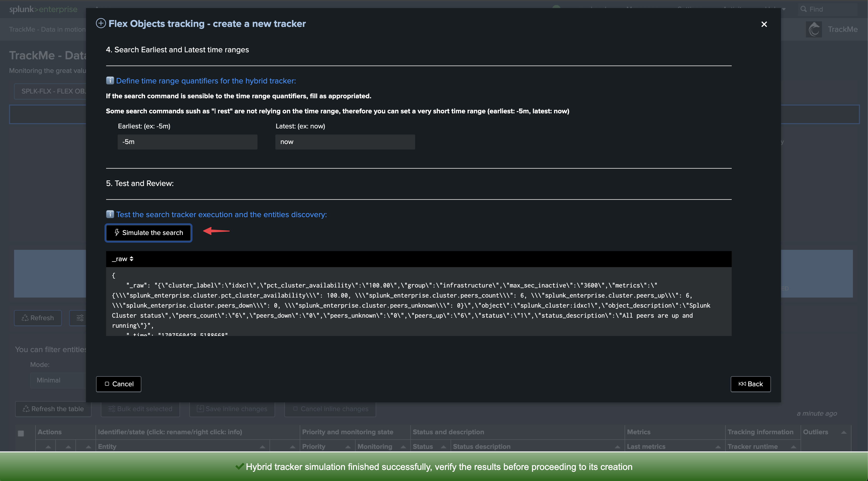Open the SPLK-FLX - FLEX OBJECTS tab
868x481 pixels.
tap(50, 91)
